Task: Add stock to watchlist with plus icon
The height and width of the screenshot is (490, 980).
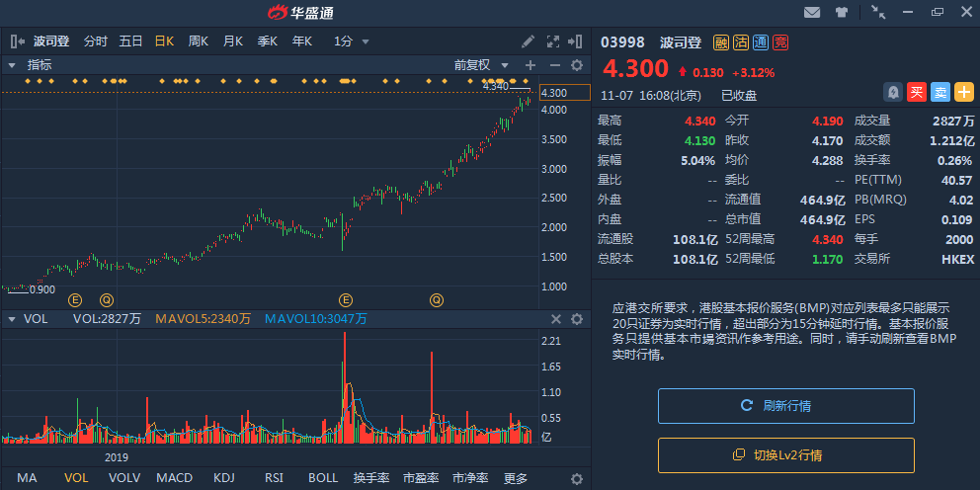Action: [963, 92]
